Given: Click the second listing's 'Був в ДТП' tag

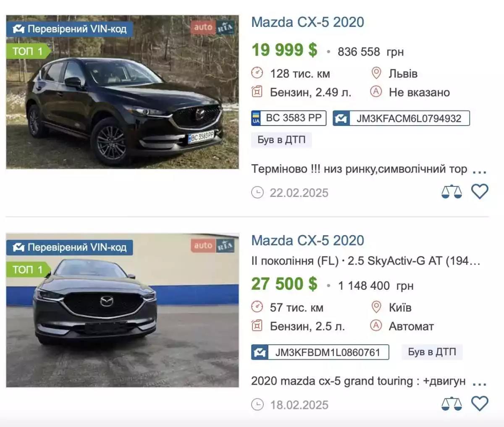Looking at the screenshot, I should point(432,352).
